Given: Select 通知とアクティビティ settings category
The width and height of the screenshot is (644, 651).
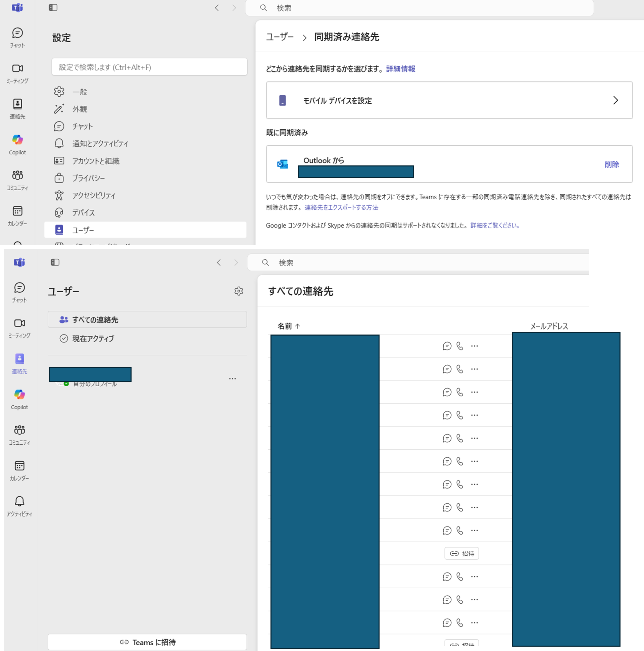Looking at the screenshot, I should (145, 144).
